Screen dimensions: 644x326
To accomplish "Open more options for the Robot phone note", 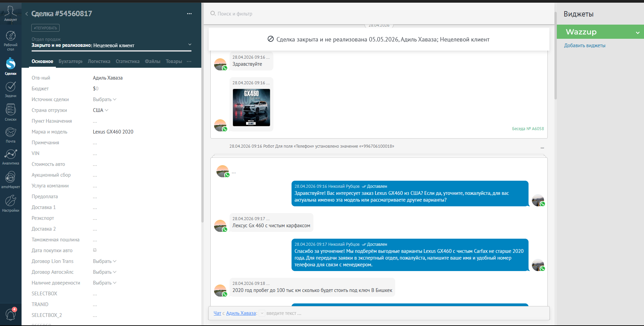I will point(542,147).
